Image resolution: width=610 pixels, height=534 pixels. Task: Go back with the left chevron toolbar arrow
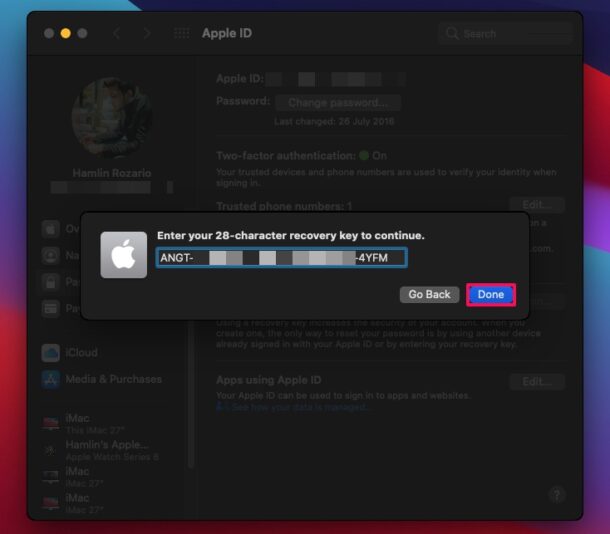click(116, 33)
